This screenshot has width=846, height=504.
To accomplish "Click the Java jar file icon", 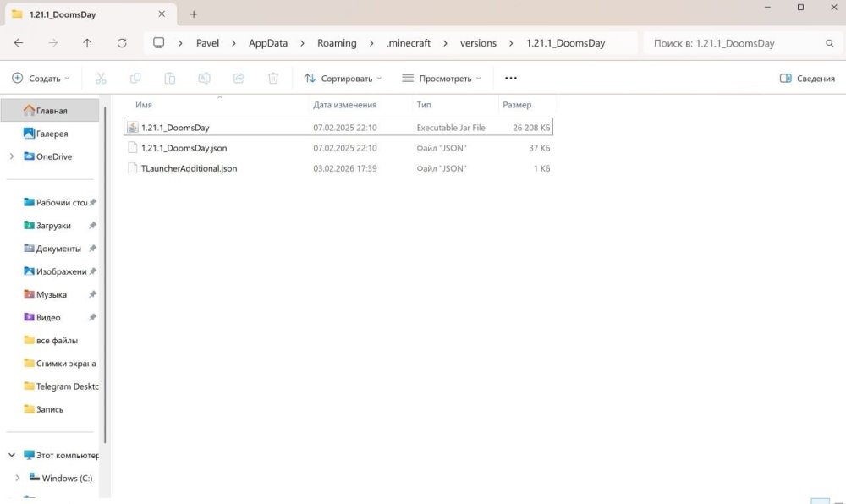I will 132,127.
